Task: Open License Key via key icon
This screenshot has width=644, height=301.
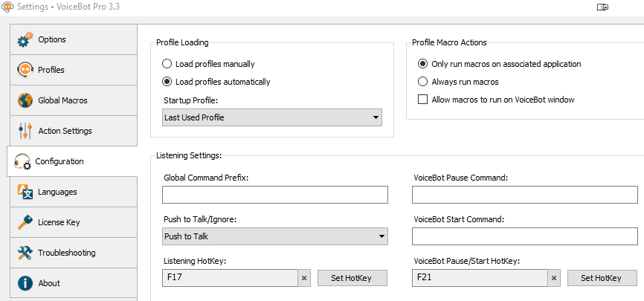Action: (x=25, y=222)
